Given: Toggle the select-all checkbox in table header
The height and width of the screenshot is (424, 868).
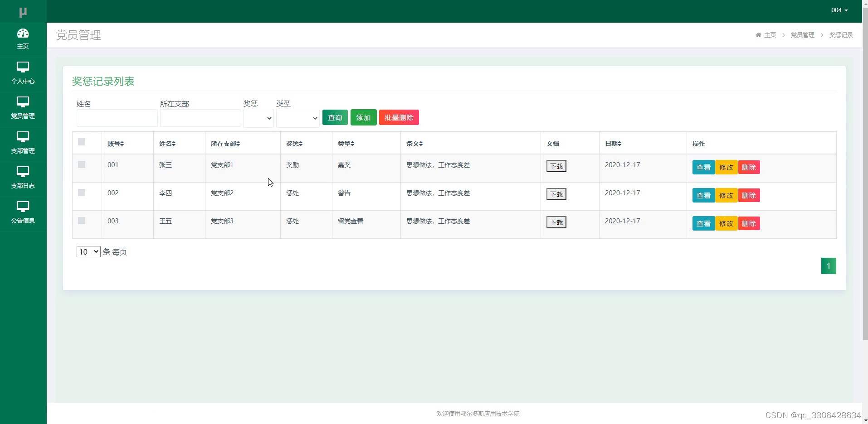Looking at the screenshot, I should pos(81,142).
